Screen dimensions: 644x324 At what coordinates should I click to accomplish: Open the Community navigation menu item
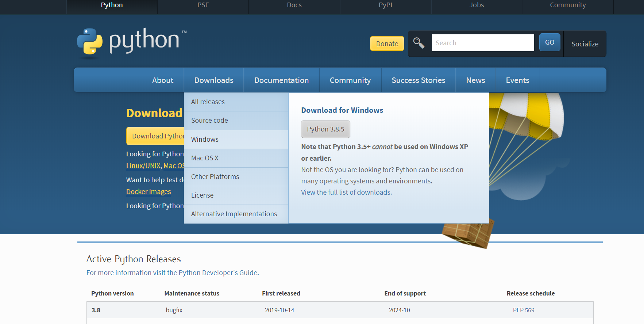pyautogui.click(x=350, y=80)
